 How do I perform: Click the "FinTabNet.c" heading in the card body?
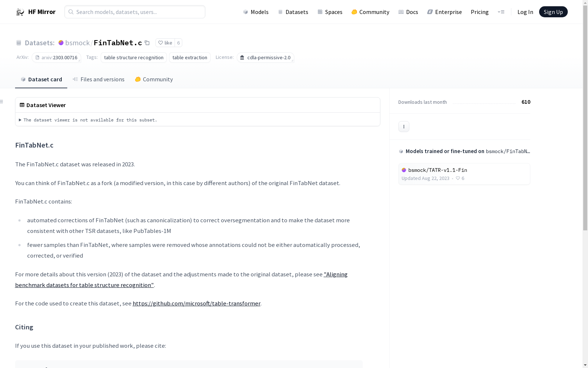pyautogui.click(x=34, y=145)
